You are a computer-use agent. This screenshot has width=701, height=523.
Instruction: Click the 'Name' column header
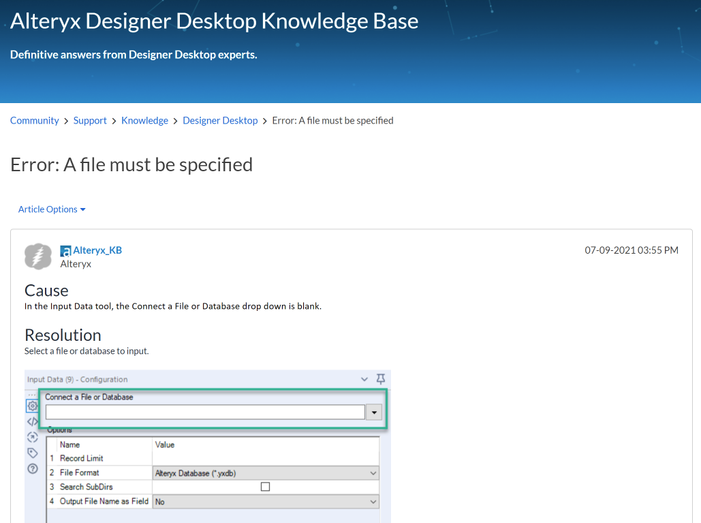(70, 445)
